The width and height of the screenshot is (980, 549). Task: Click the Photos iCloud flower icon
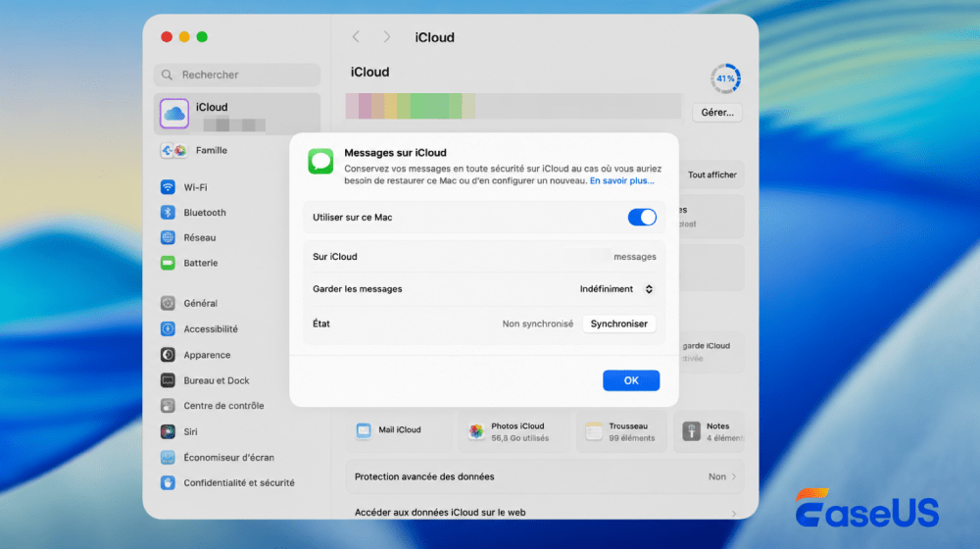point(476,430)
